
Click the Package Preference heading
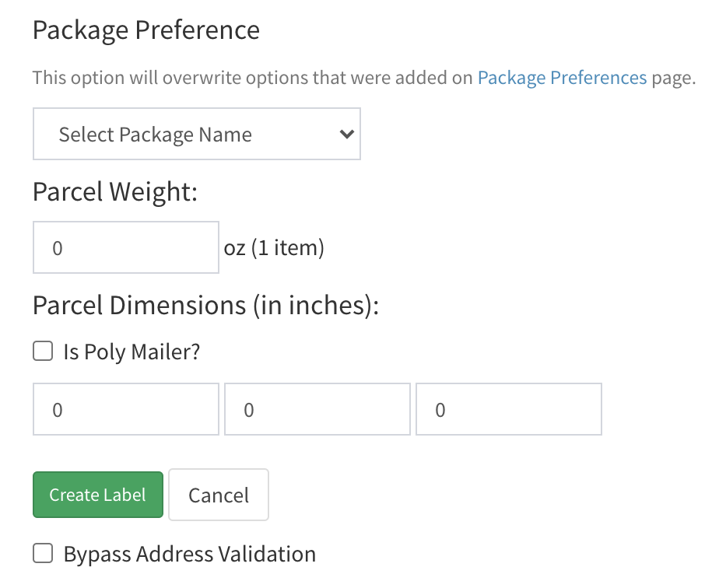click(x=146, y=30)
